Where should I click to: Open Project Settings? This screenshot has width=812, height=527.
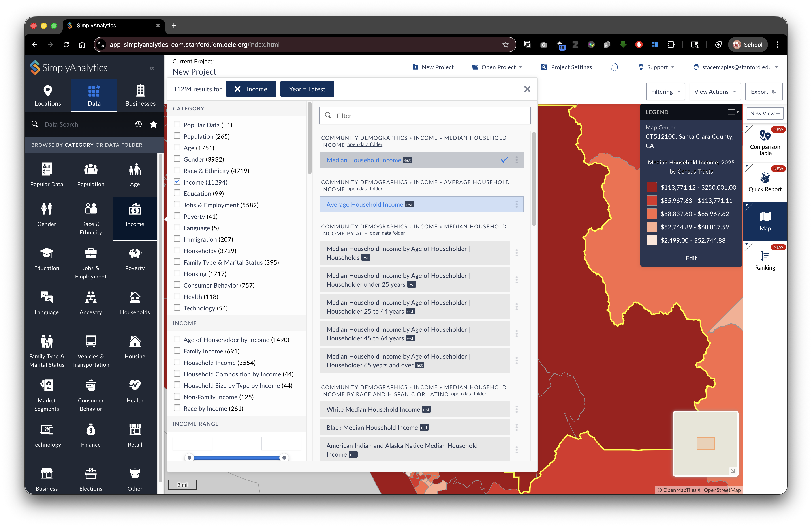(566, 67)
